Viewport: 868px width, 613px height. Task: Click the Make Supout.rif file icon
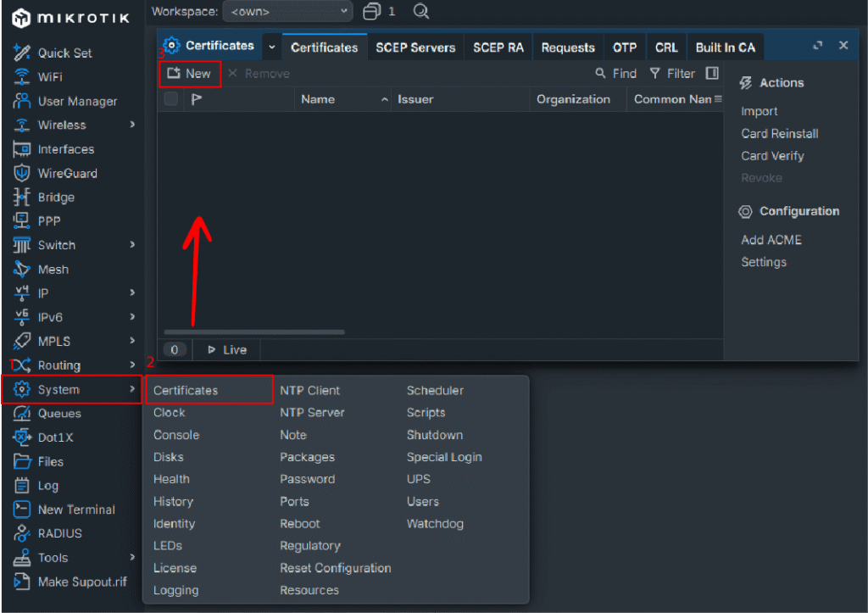coord(21,582)
